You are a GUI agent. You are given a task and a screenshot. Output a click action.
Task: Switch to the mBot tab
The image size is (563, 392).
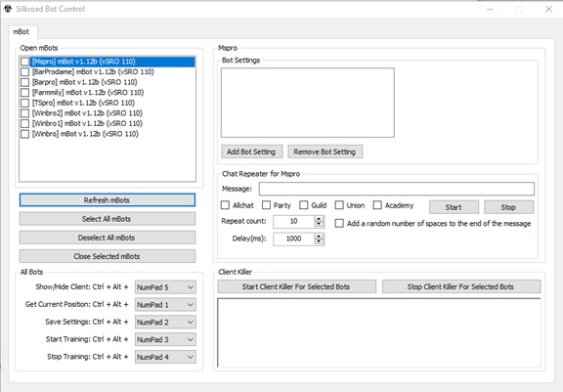tap(22, 32)
